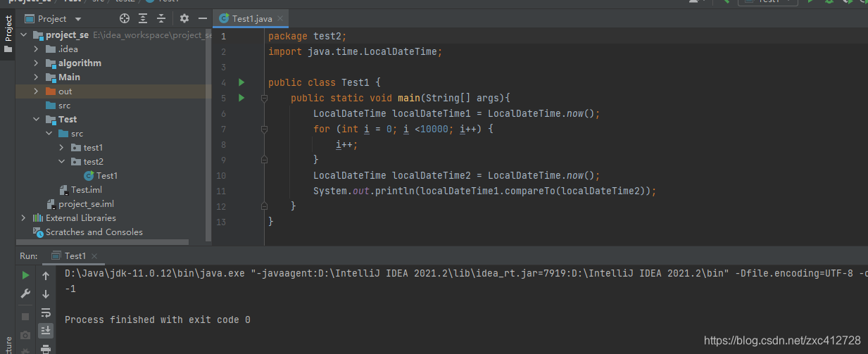
Task: Expand the Main module
Action: pyautogui.click(x=36, y=77)
